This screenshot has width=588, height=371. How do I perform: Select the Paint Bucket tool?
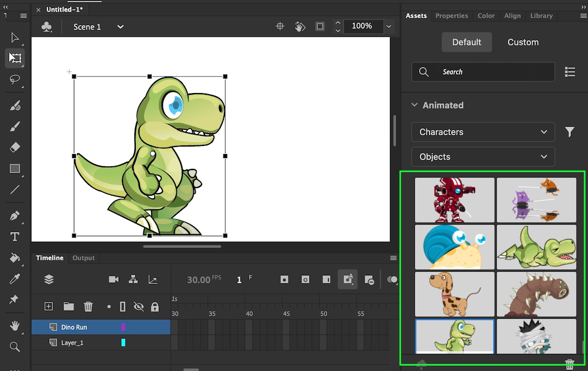pos(15,258)
